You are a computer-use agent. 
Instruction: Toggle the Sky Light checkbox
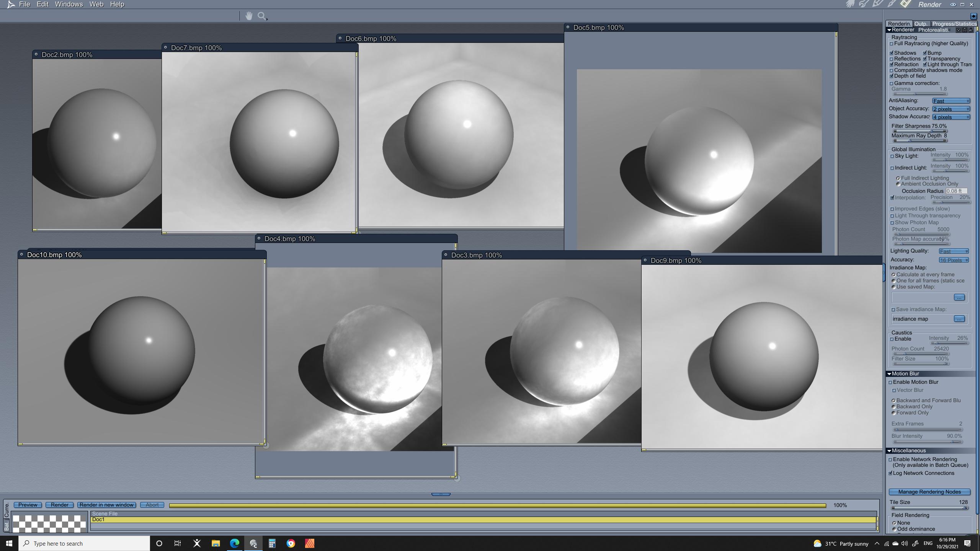click(892, 156)
